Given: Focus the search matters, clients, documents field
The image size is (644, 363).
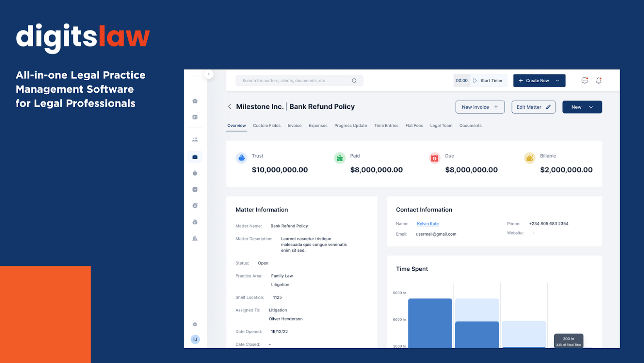Looking at the screenshot, I should click(299, 81).
